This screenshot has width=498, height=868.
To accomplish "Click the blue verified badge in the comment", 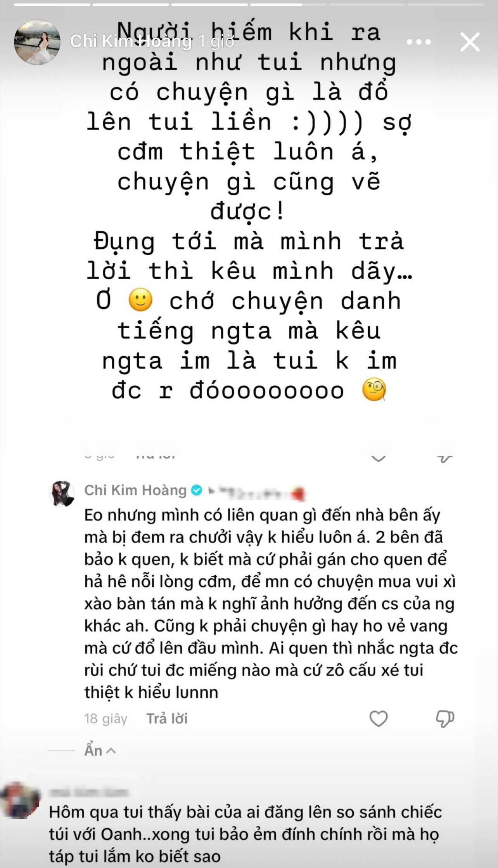I will [197, 490].
